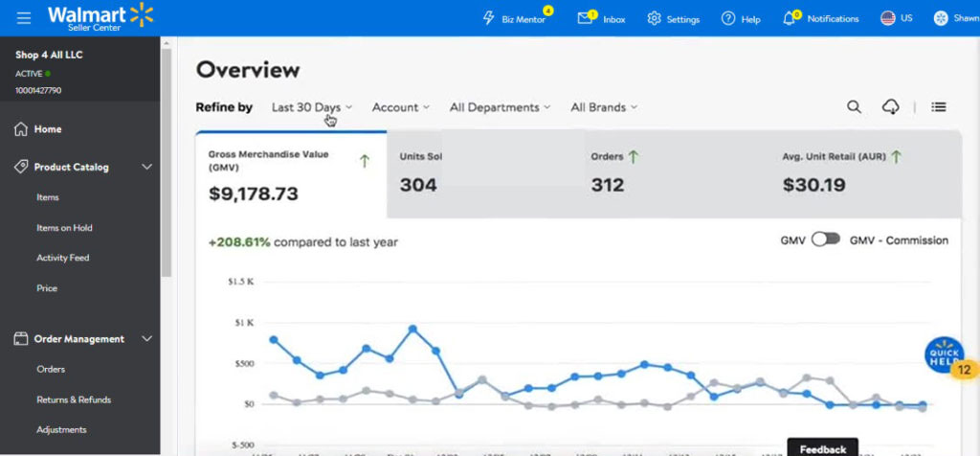Go to Returns & Refunds page
Viewport: 980px width, 456px height.
[x=74, y=399]
